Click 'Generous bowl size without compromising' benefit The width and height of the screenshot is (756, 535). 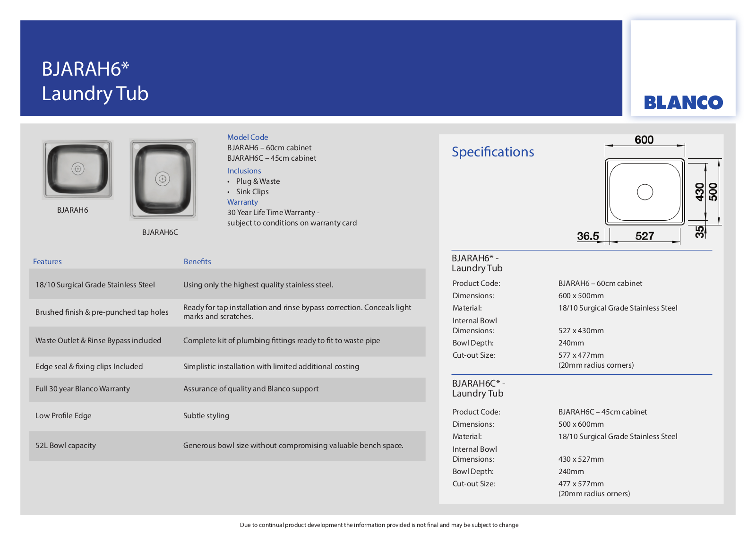click(x=293, y=445)
